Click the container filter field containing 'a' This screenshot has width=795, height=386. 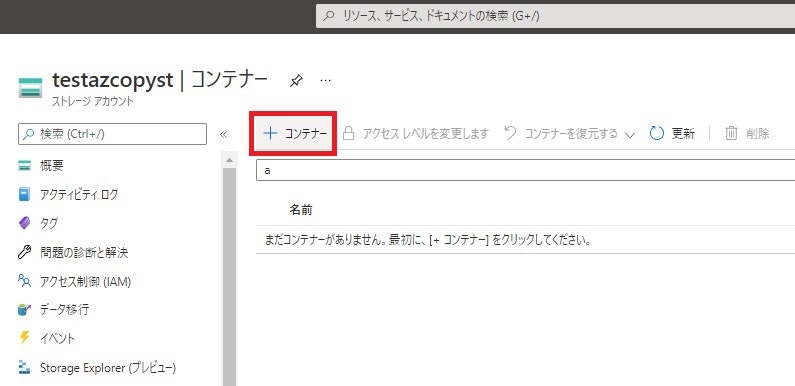tap(525, 170)
